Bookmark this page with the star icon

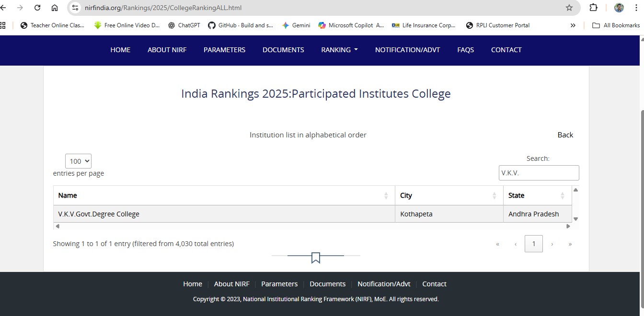click(x=569, y=8)
